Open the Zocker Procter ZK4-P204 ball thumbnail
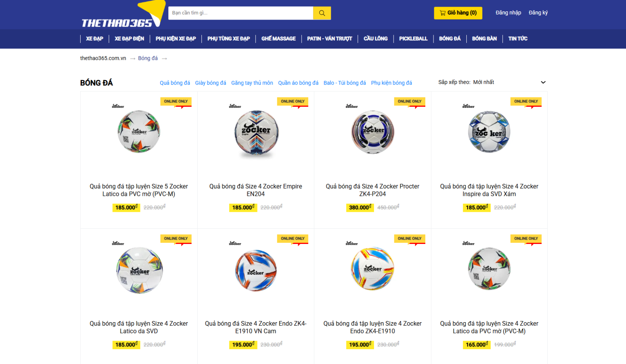This screenshot has height=364, width=626. (372, 132)
